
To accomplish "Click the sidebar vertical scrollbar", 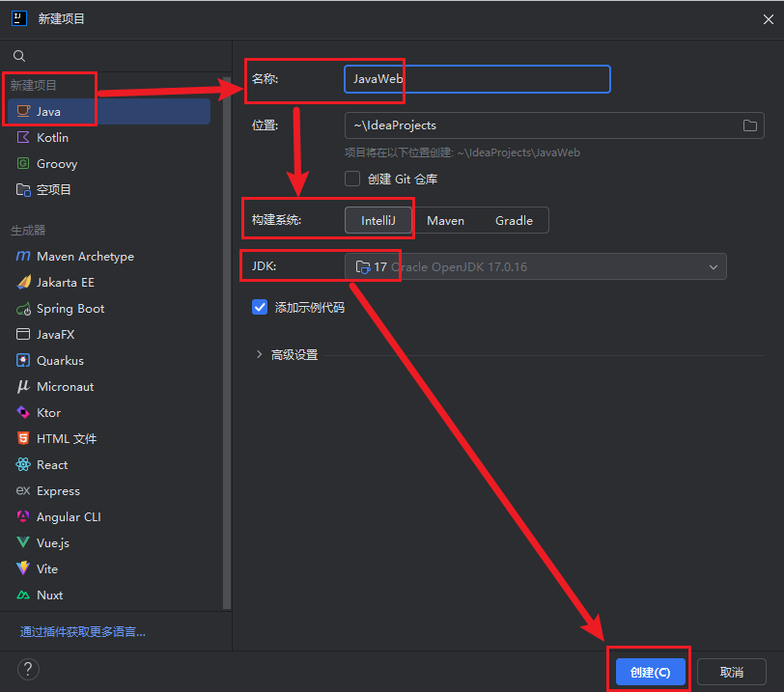I will tap(227, 343).
